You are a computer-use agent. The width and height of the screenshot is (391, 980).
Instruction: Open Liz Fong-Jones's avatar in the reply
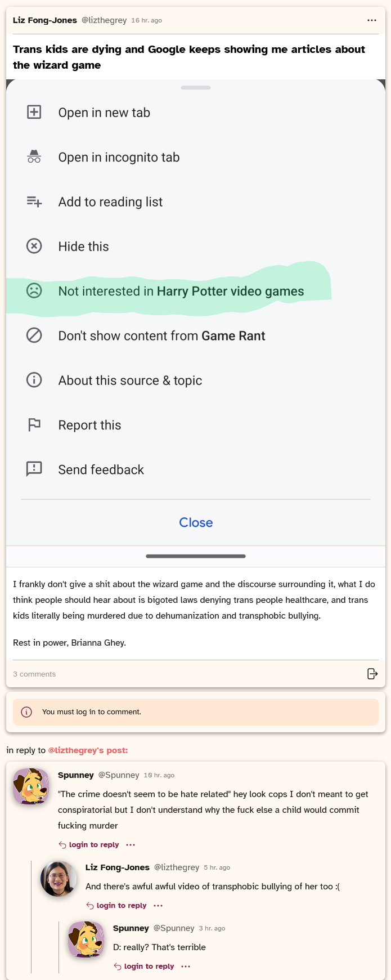pyautogui.click(x=59, y=879)
